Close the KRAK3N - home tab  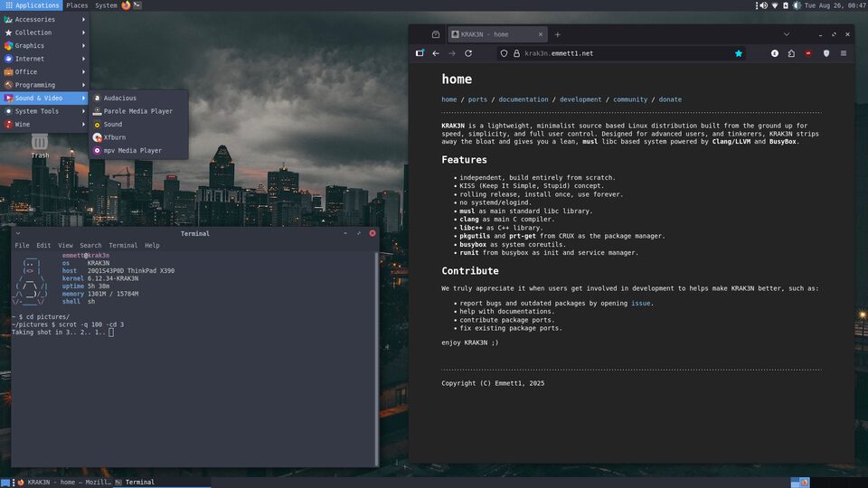tap(541, 34)
